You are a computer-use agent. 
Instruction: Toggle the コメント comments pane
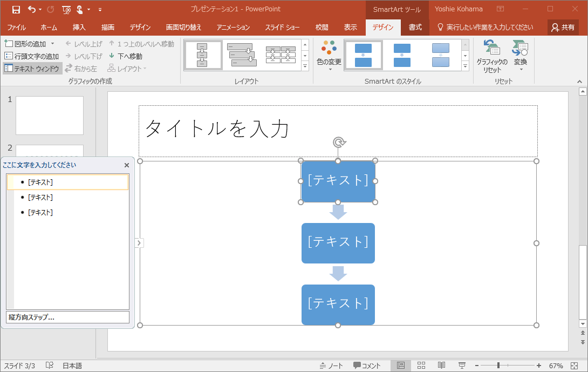[x=367, y=366]
